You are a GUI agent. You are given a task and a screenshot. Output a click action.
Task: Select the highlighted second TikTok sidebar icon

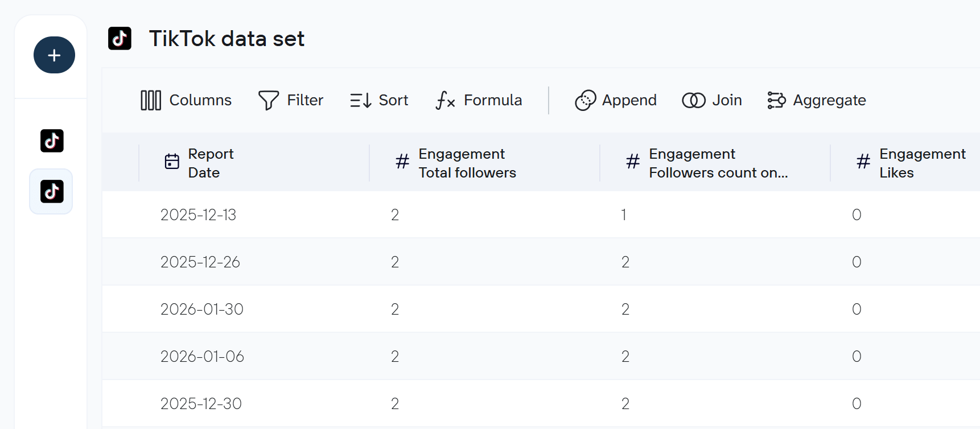(x=52, y=192)
